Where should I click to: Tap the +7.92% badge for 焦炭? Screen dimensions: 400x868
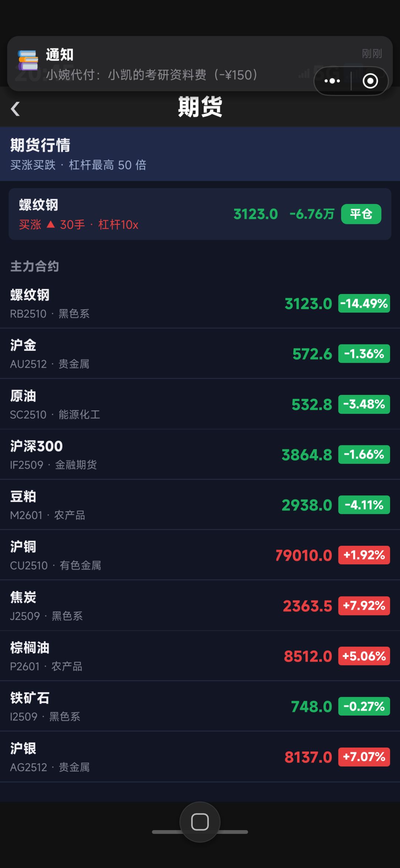point(364,606)
